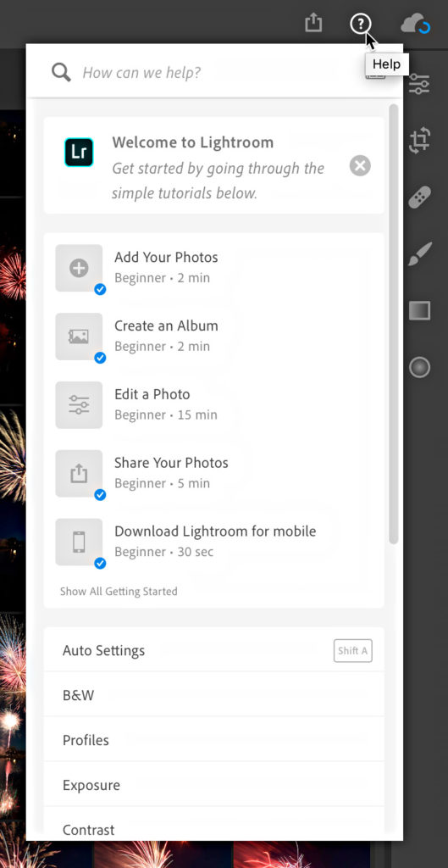Click the magnifier search icon
This screenshot has height=868, width=448.
point(61,72)
